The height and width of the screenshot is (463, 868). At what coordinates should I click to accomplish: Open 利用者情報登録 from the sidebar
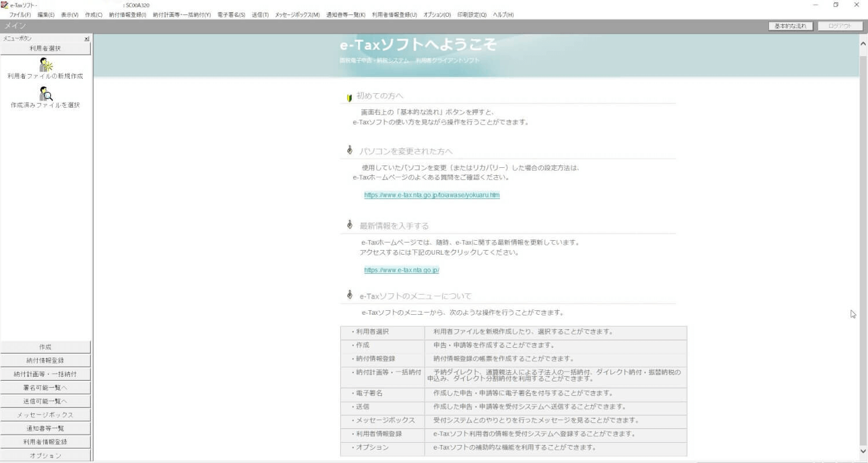46,442
